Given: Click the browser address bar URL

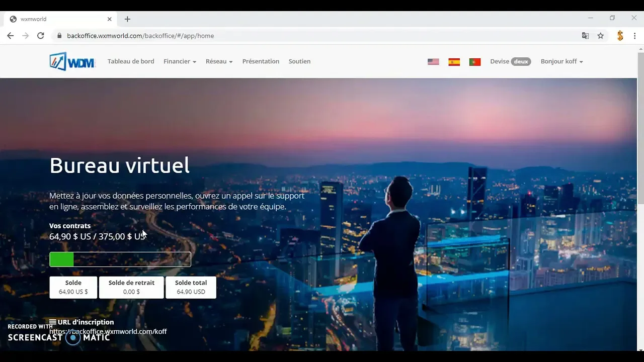Looking at the screenshot, I should point(140,36).
